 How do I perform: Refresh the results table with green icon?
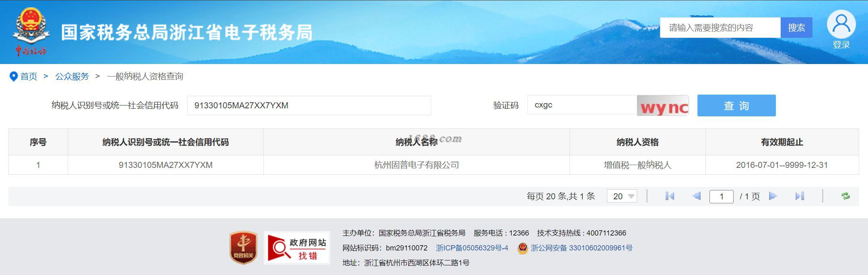click(845, 196)
